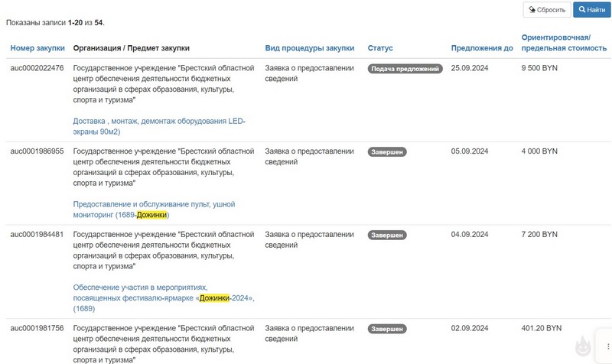The image size is (612, 364).
Task: Click the Подача предложений status badge
Action: pyautogui.click(x=405, y=69)
